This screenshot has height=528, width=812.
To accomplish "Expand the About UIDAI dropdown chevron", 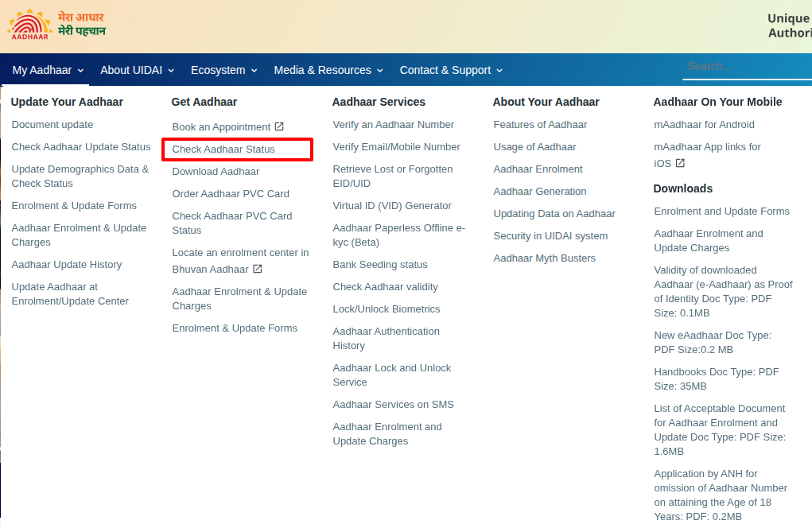I will [x=172, y=71].
